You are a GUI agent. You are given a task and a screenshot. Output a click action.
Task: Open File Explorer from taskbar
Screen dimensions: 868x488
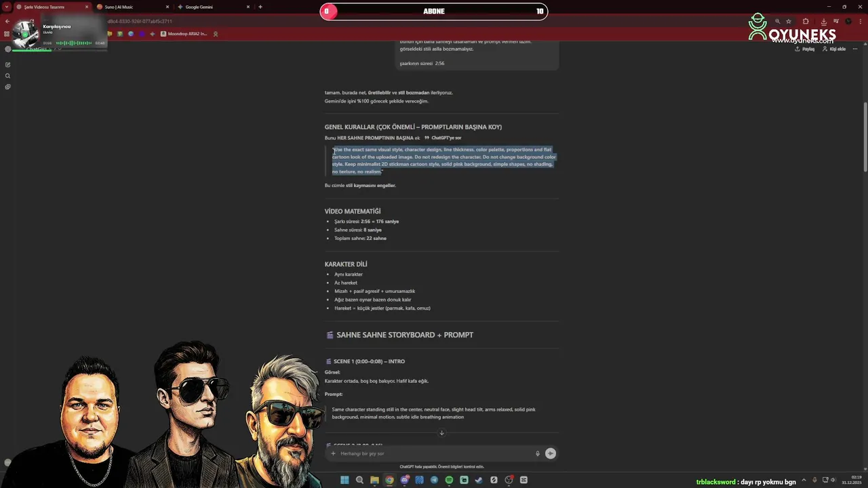[x=374, y=480]
